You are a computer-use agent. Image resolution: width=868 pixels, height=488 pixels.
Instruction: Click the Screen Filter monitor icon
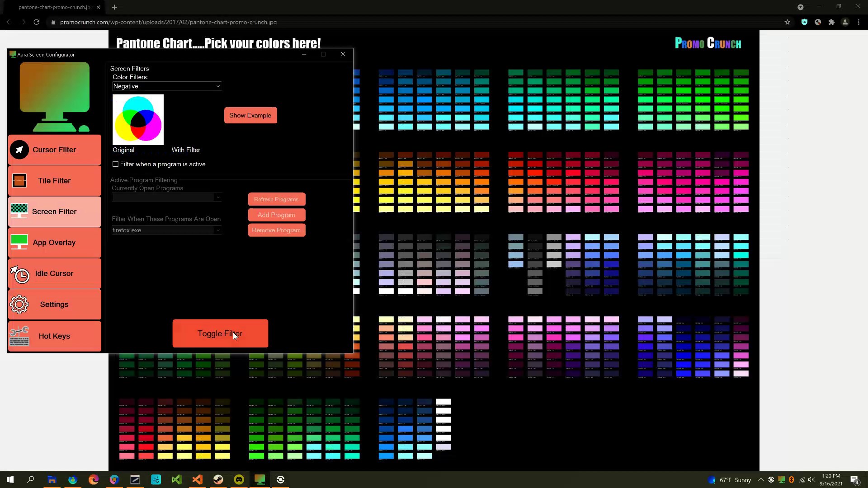(19, 211)
